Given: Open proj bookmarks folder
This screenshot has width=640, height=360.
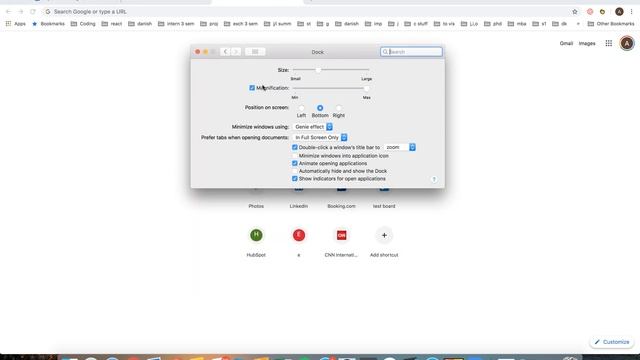Looking at the screenshot, I should [209, 24].
